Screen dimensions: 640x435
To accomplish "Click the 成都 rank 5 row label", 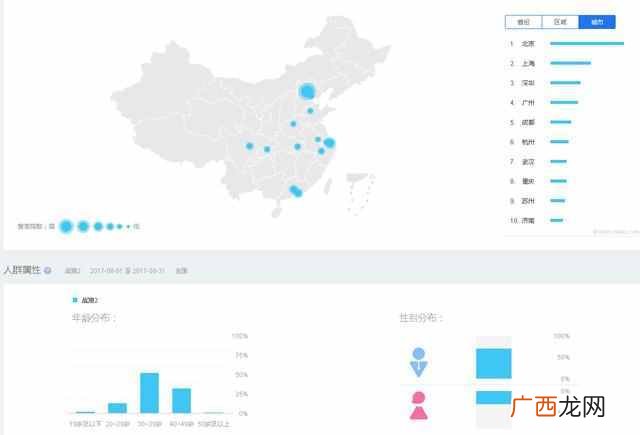I will click(x=528, y=122).
